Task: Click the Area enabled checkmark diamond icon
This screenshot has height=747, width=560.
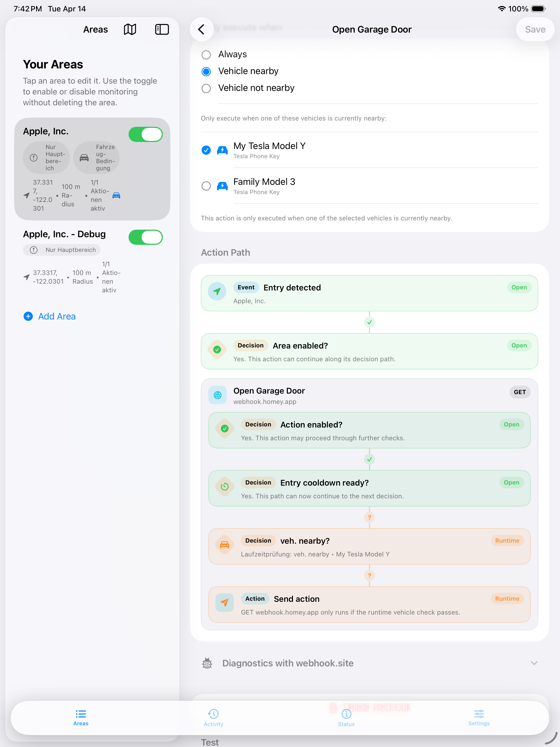Action: click(217, 350)
